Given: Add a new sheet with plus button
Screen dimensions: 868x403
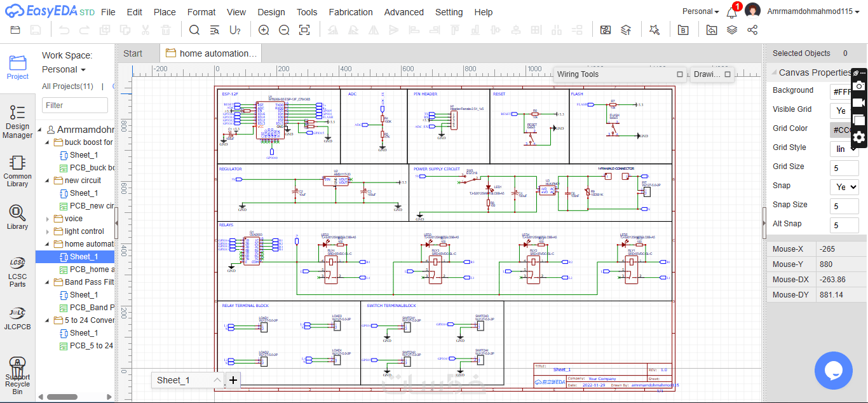Looking at the screenshot, I should pyautogui.click(x=233, y=380).
